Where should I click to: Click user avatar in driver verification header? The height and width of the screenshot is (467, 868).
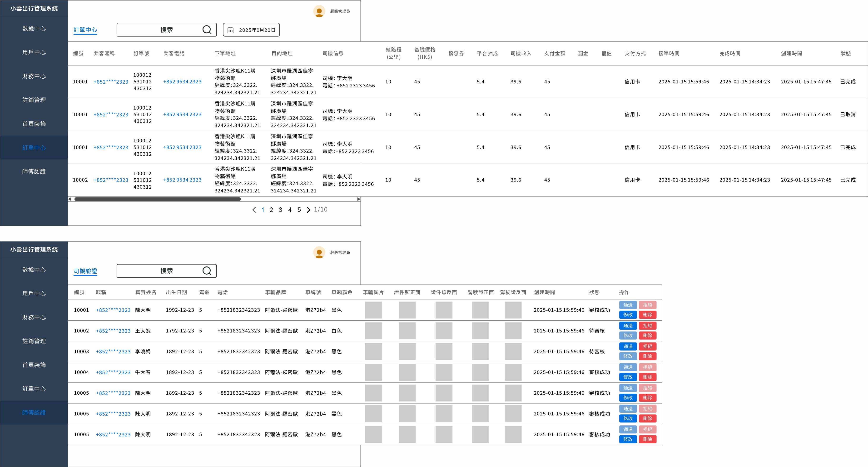point(319,252)
